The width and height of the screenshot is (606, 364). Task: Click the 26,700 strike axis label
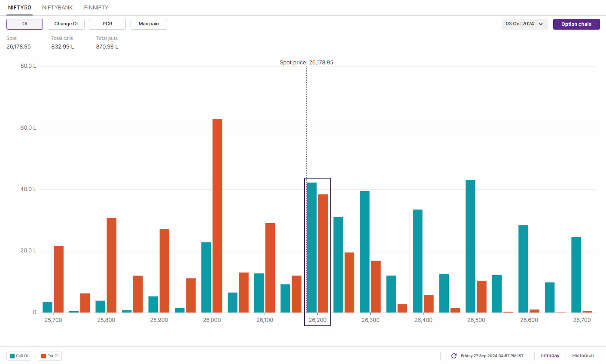click(582, 320)
